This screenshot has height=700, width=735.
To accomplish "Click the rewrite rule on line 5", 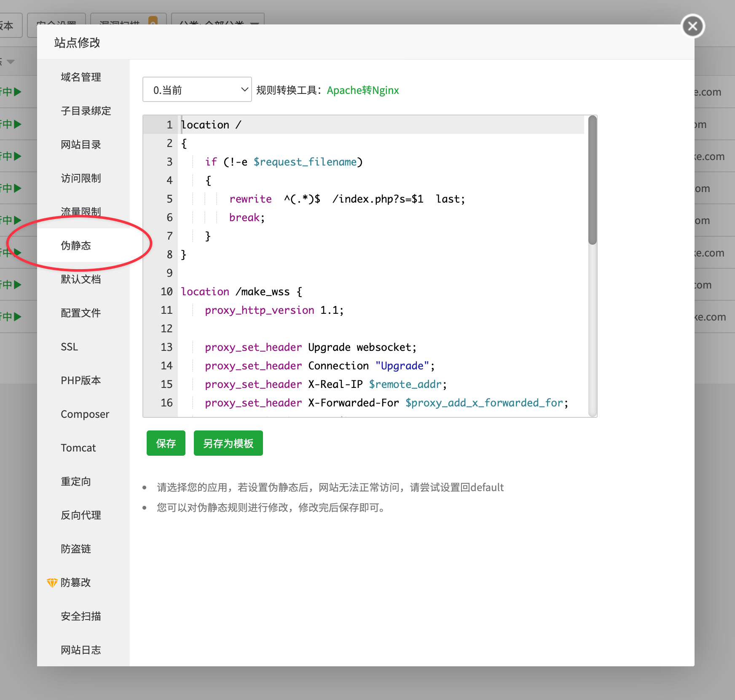I will pos(347,199).
